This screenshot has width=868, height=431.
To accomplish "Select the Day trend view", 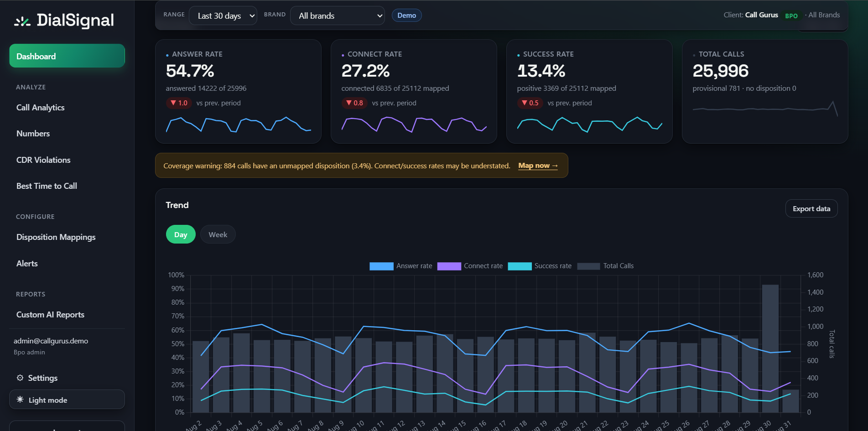I will tap(181, 234).
